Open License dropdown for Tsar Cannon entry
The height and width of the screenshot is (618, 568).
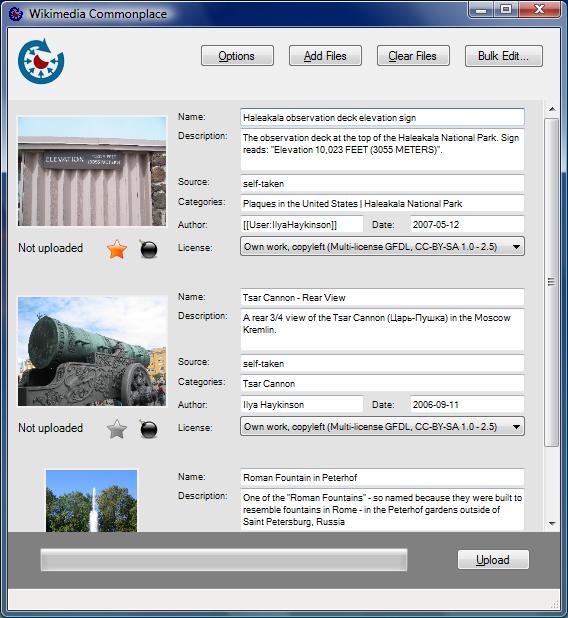click(x=382, y=426)
